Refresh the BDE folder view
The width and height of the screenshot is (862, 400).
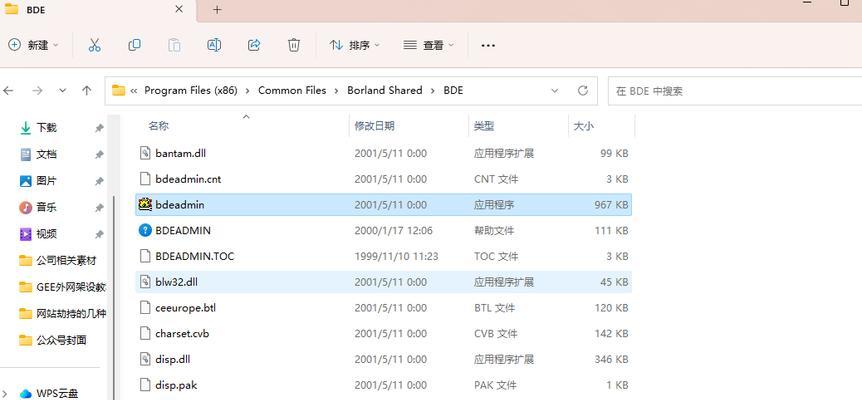583,91
